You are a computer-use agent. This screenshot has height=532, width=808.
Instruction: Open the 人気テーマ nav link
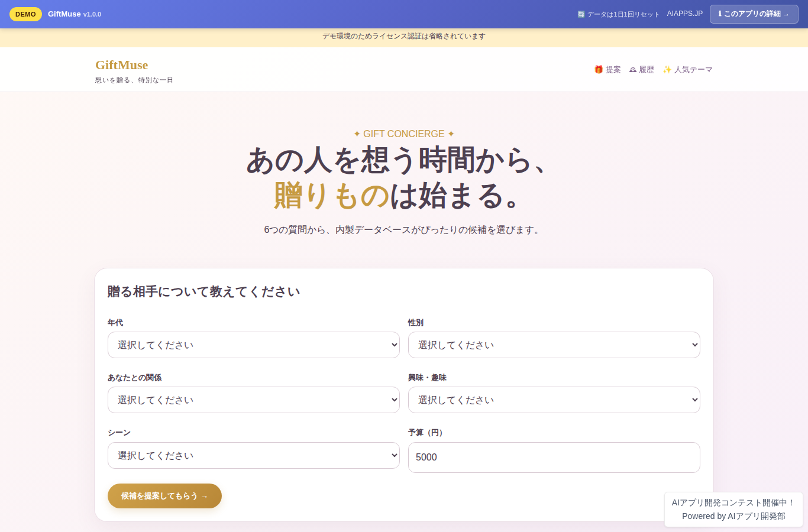(687, 70)
